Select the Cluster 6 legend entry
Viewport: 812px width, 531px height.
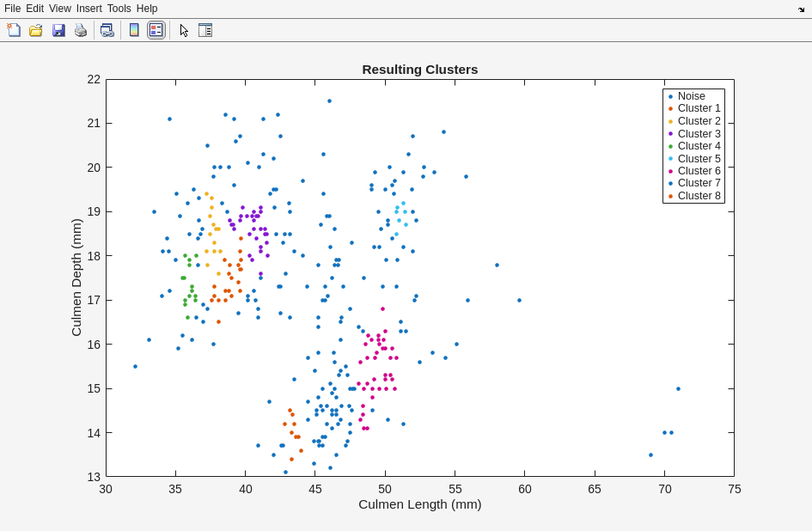pos(699,171)
